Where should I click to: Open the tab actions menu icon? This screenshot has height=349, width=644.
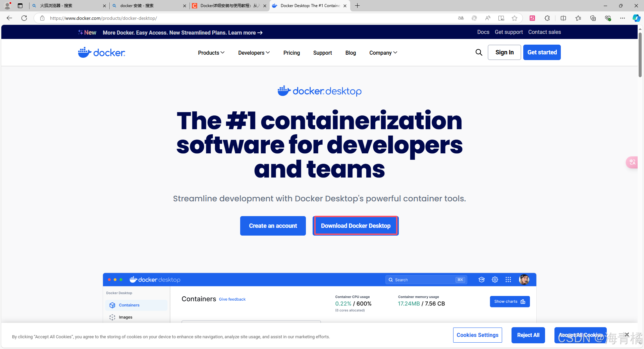20,6
